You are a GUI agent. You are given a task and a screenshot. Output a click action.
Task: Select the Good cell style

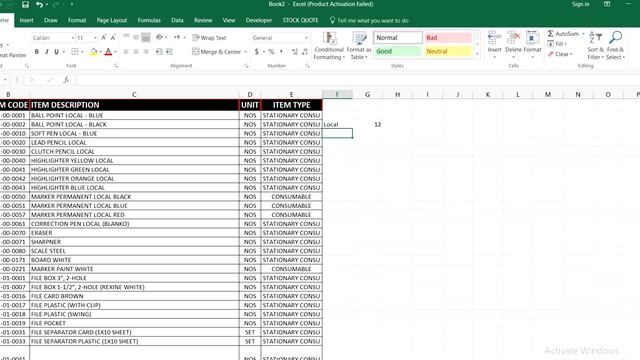tap(398, 51)
